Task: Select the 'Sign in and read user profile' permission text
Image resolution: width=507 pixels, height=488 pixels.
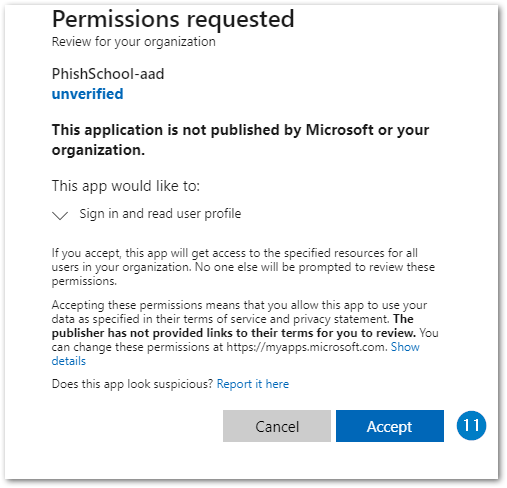Action: click(160, 214)
